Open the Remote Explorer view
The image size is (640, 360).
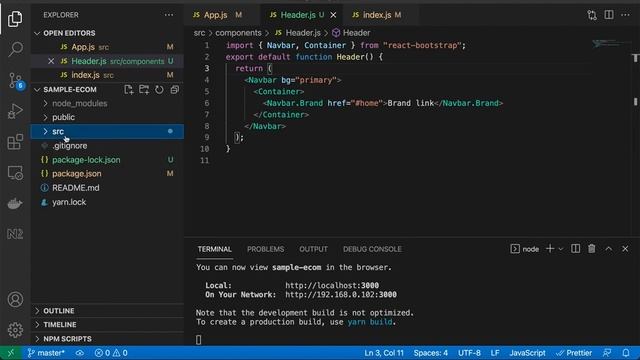(15, 173)
